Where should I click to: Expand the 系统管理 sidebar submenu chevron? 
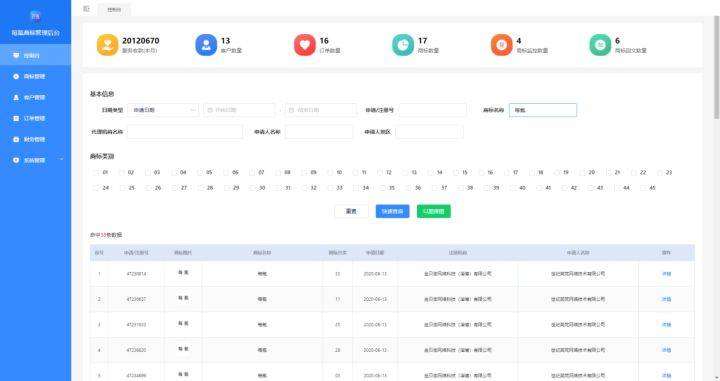[x=62, y=160]
